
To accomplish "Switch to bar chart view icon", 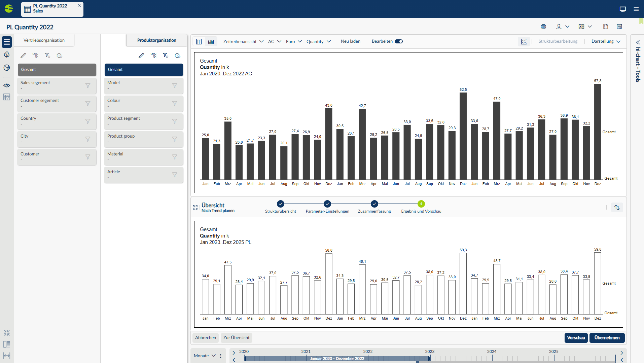I will (x=211, y=41).
